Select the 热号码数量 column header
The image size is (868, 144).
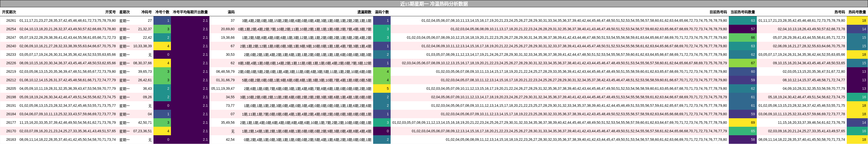[857, 12]
